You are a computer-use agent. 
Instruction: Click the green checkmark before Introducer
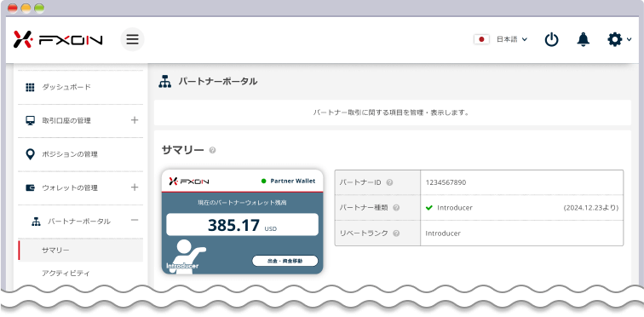pos(429,208)
